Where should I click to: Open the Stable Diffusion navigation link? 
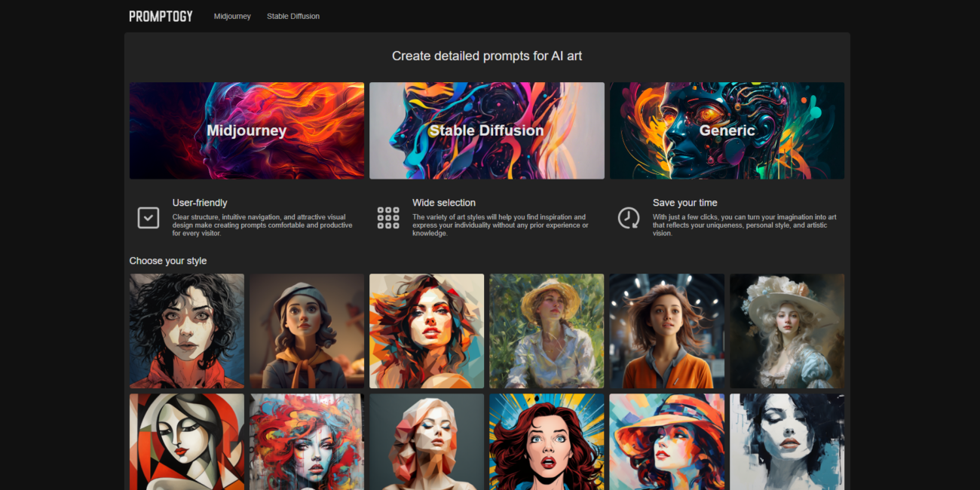(293, 16)
